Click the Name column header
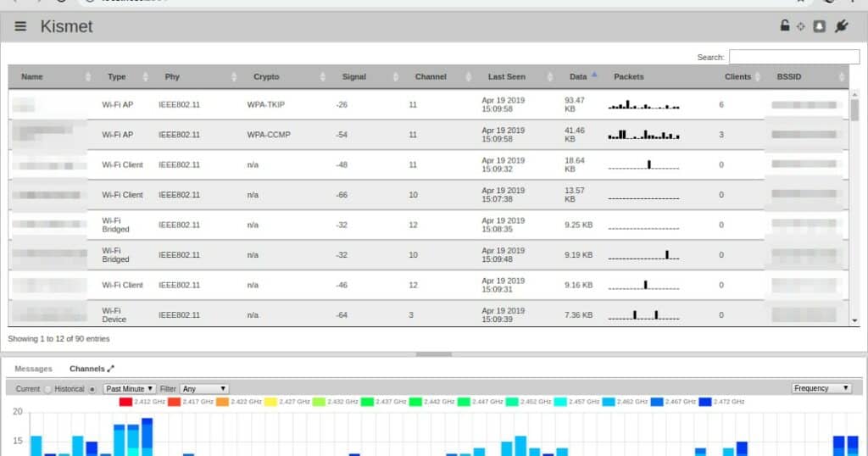The width and height of the screenshot is (868, 456). coord(32,77)
